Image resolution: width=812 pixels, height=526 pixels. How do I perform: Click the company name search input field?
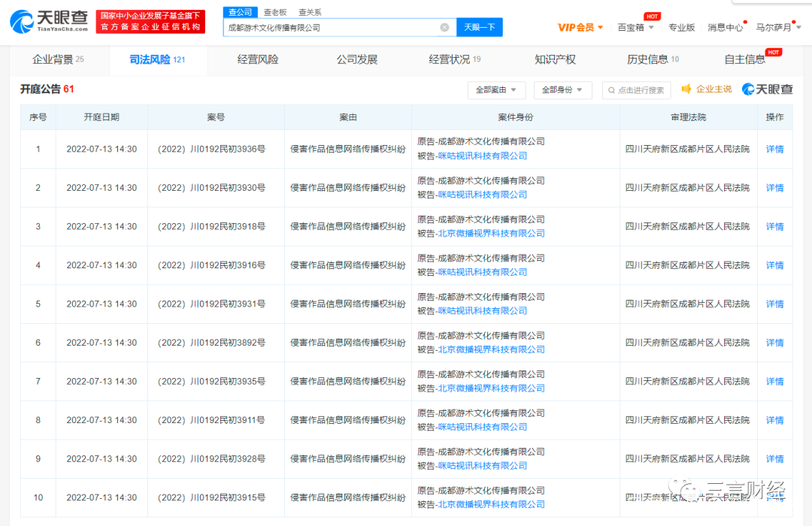coord(331,28)
